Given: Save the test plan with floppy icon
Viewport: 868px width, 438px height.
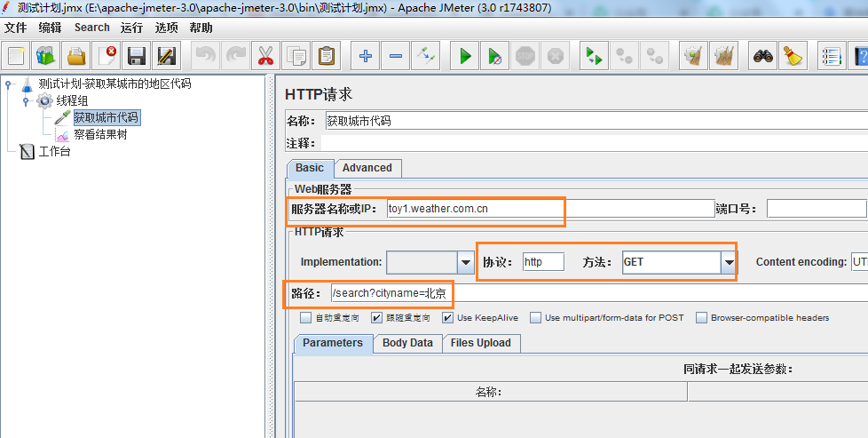Looking at the screenshot, I should click(x=136, y=55).
